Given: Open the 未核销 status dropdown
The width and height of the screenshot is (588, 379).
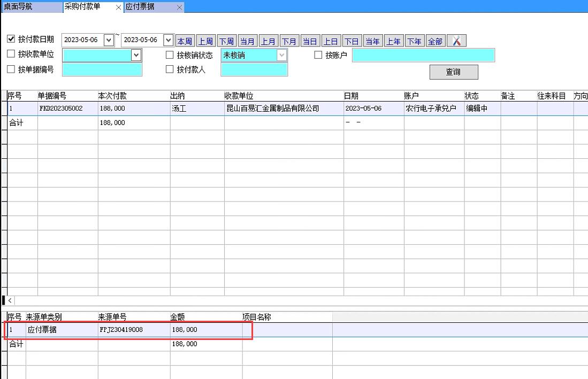Looking at the screenshot, I should tap(281, 55).
